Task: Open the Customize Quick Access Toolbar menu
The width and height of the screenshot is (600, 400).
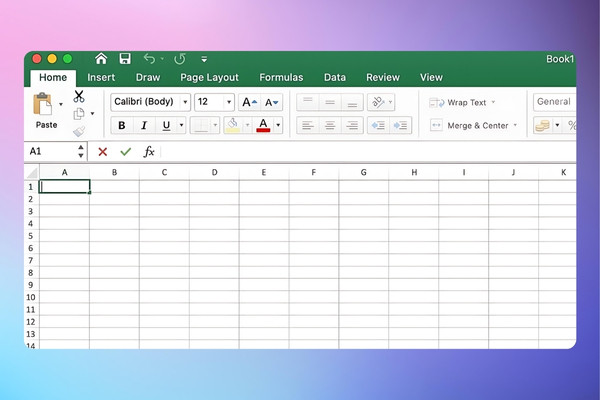Action: pos(204,59)
